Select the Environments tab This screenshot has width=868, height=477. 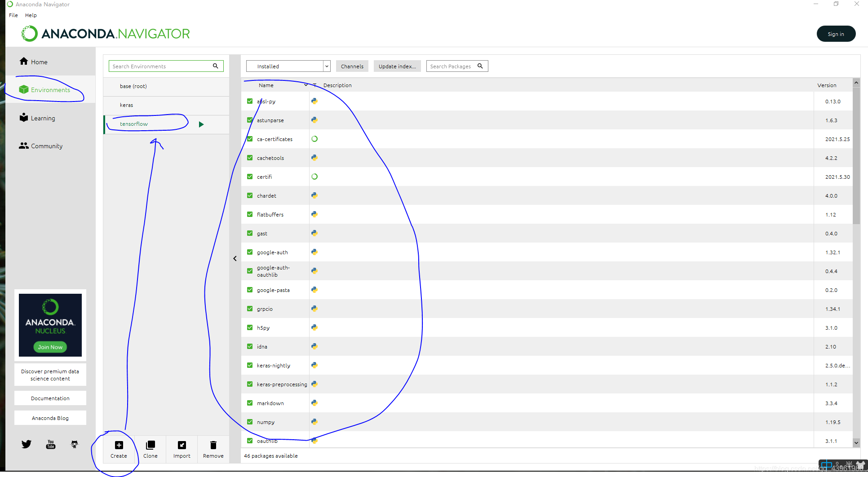pyautogui.click(x=50, y=90)
